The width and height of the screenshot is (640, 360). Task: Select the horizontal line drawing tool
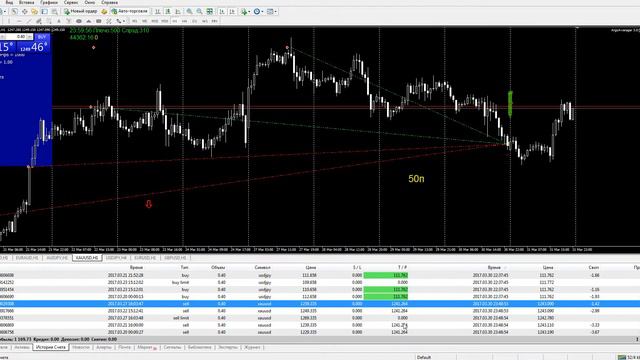click(19, 21)
